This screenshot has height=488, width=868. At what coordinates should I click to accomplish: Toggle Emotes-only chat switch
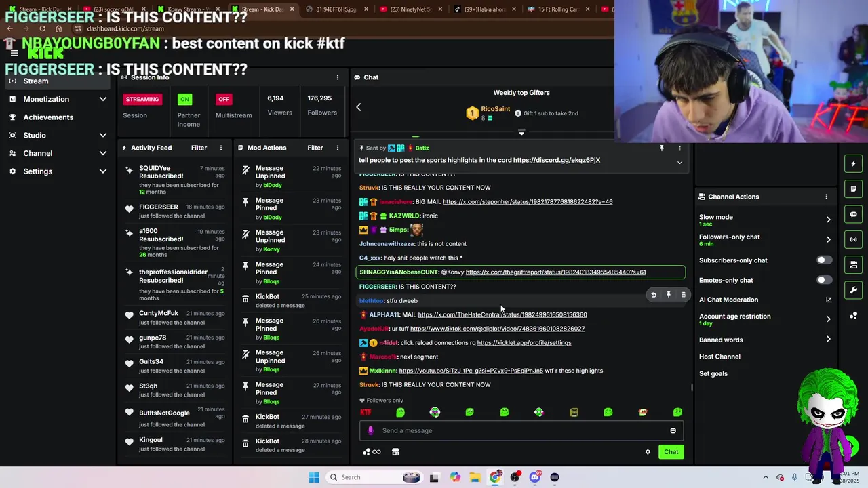pyautogui.click(x=824, y=280)
